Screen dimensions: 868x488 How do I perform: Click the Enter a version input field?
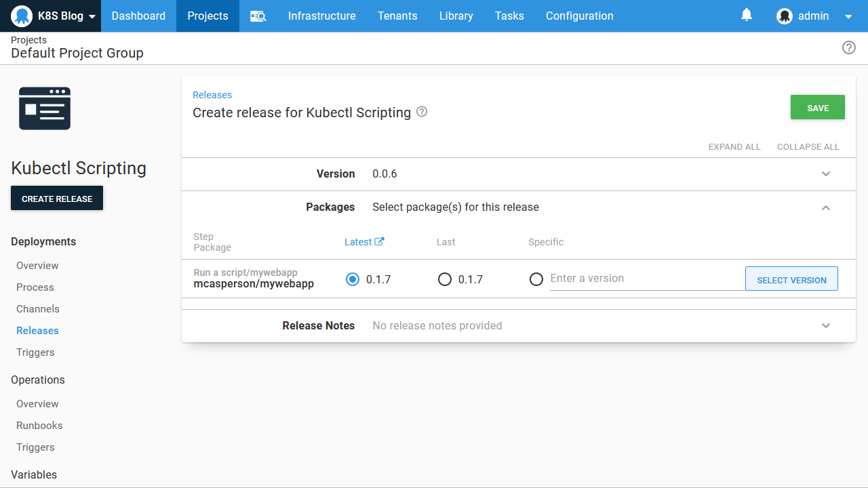click(x=644, y=279)
